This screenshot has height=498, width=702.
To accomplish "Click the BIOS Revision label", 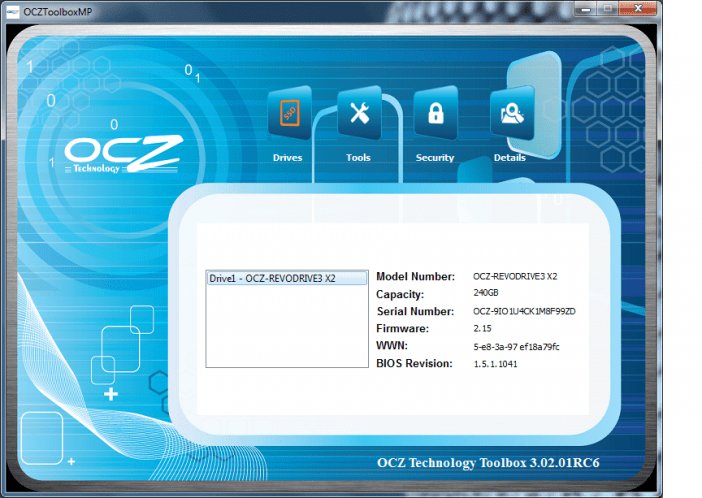I will point(414,363).
